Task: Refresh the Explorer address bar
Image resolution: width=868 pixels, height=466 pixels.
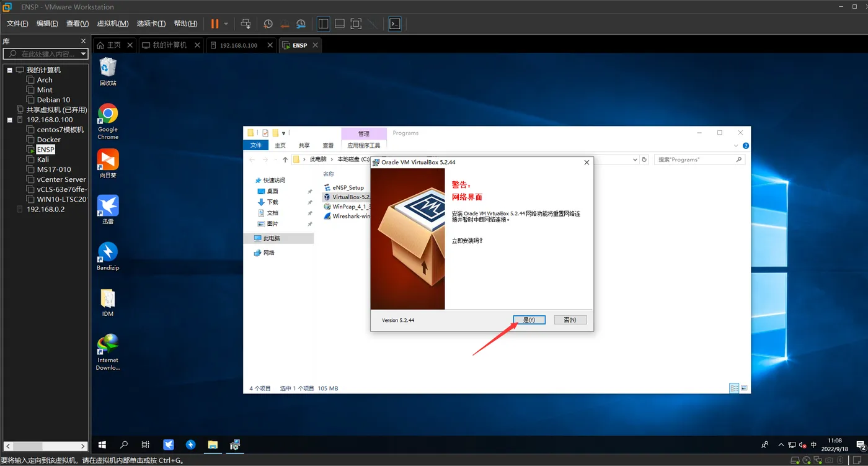Action: click(x=645, y=159)
